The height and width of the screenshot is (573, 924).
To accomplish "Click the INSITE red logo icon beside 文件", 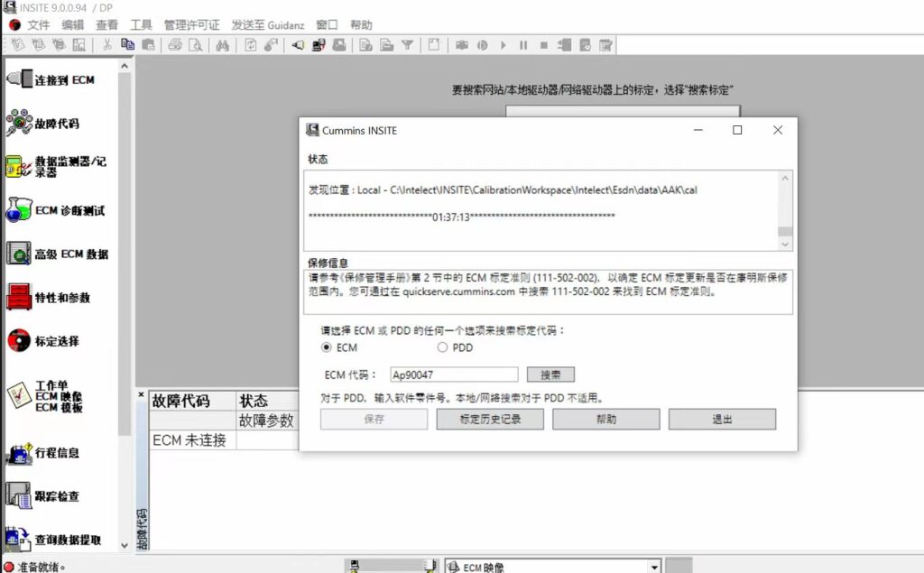I will [x=14, y=24].
